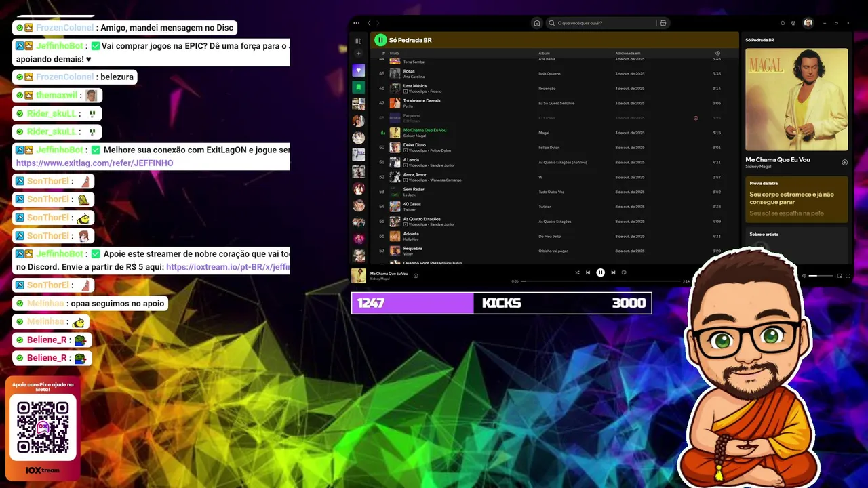Sort by the Título column header

(x=394, y=53)
